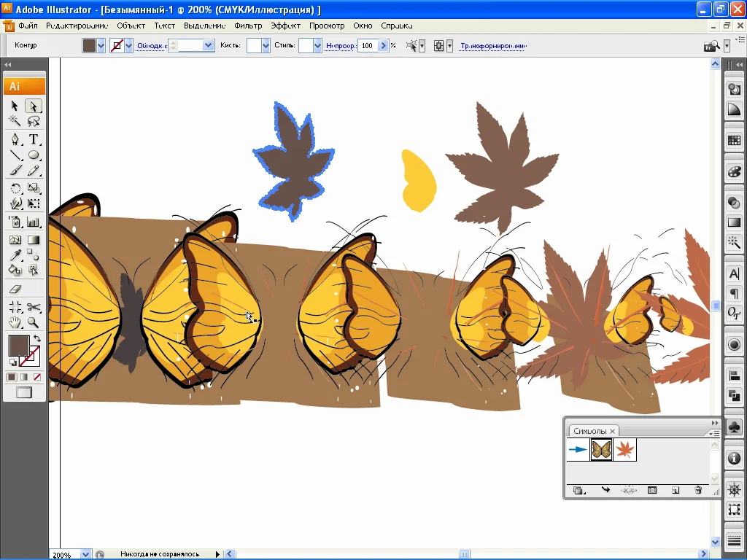Screen dimensions: 747x560
Task: Select the Line Segment tool
Action: 15,155
